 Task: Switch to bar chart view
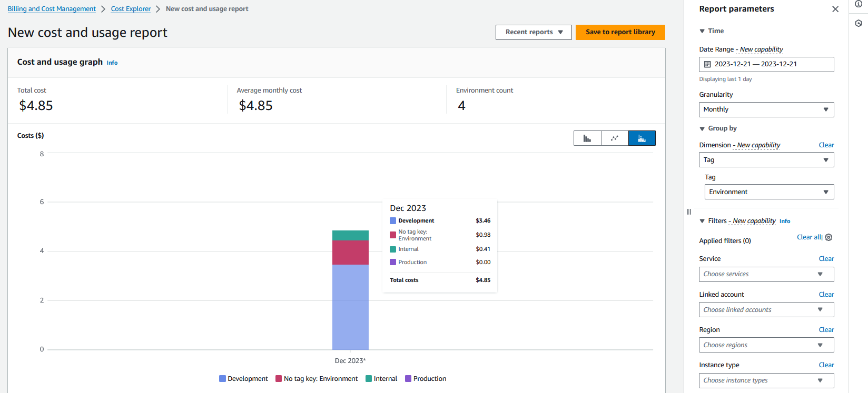pos(587,138)
